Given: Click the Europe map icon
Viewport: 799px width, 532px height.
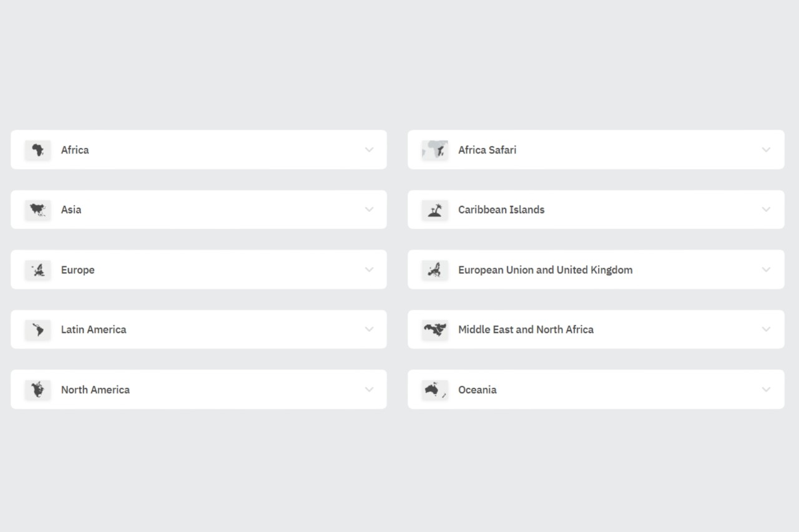Looking at the screenshot, I should 37,270.
